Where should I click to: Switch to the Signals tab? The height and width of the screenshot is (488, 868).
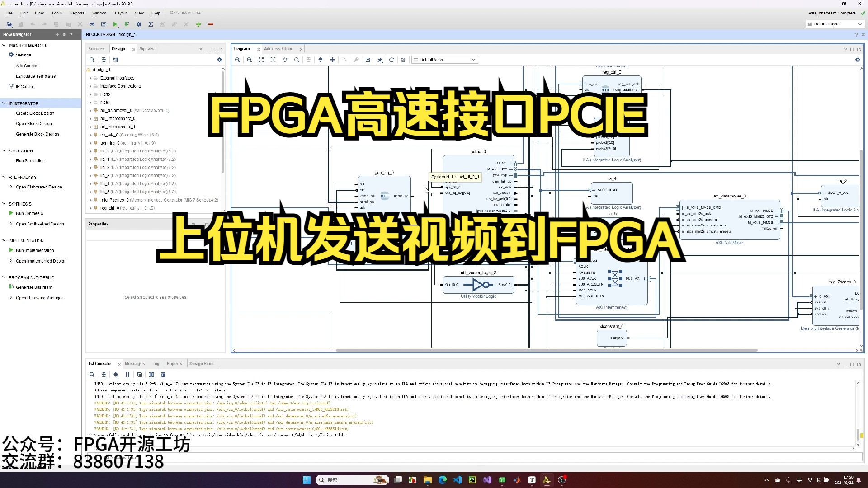click(146, 49)
